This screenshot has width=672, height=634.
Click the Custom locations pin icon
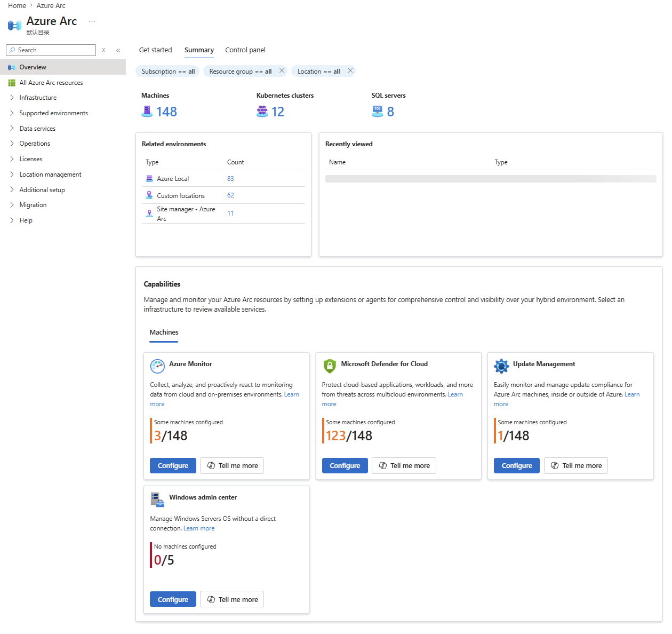[149, 195]
